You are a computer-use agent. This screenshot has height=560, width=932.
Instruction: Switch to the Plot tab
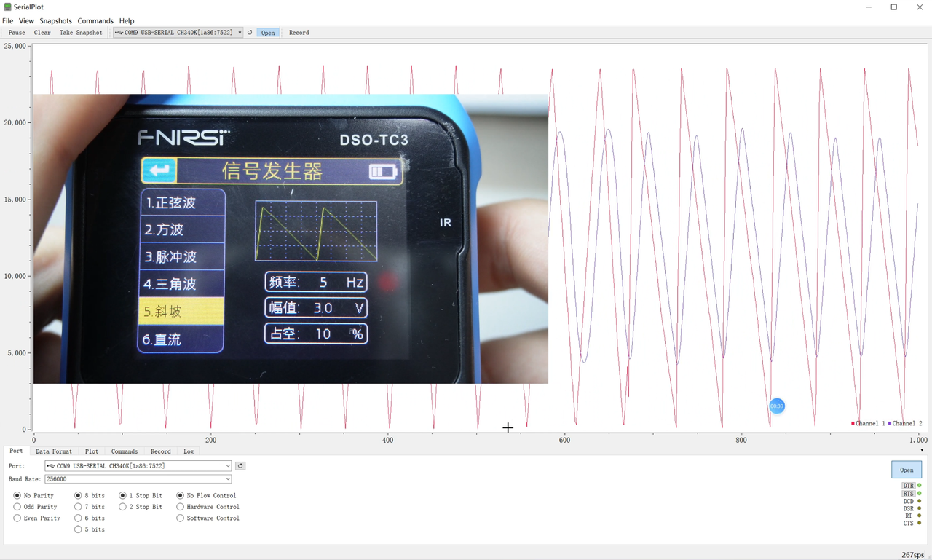point(92,451)
